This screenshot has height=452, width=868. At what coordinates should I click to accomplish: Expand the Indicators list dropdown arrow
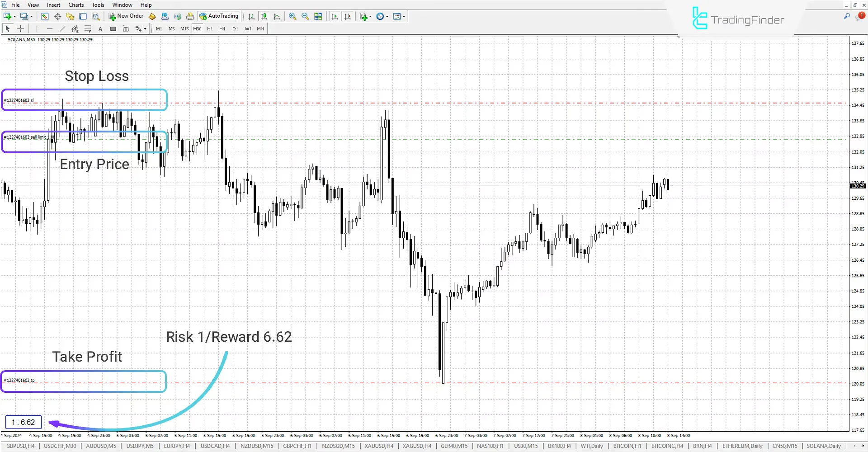[370, 16]
